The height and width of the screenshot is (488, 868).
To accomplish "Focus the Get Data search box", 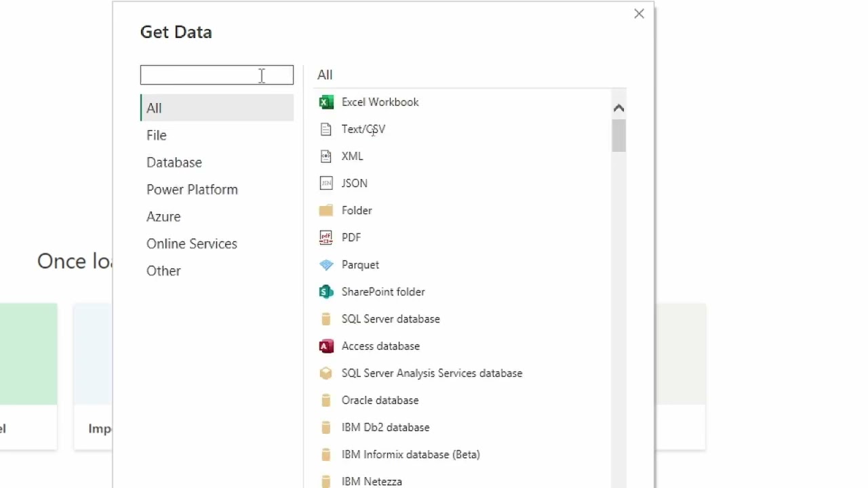I will (x=217, y=75).
